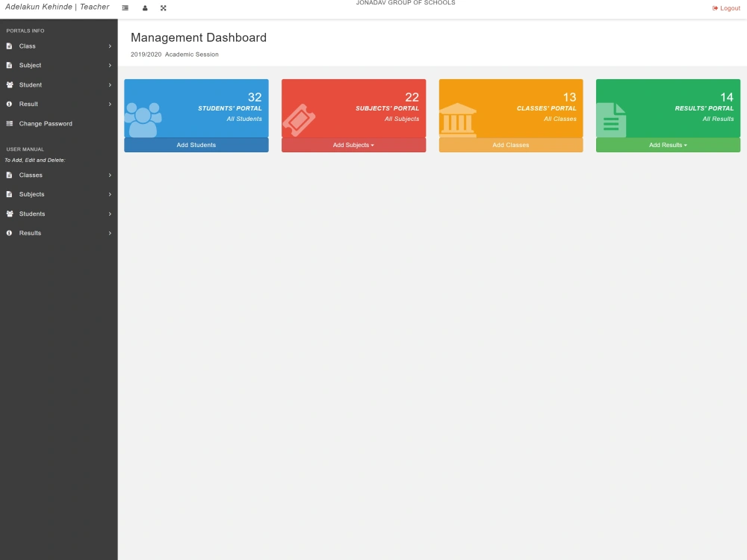
Task: Click the document icon on Results' Portal card
Action: click(x=611, y=120)
